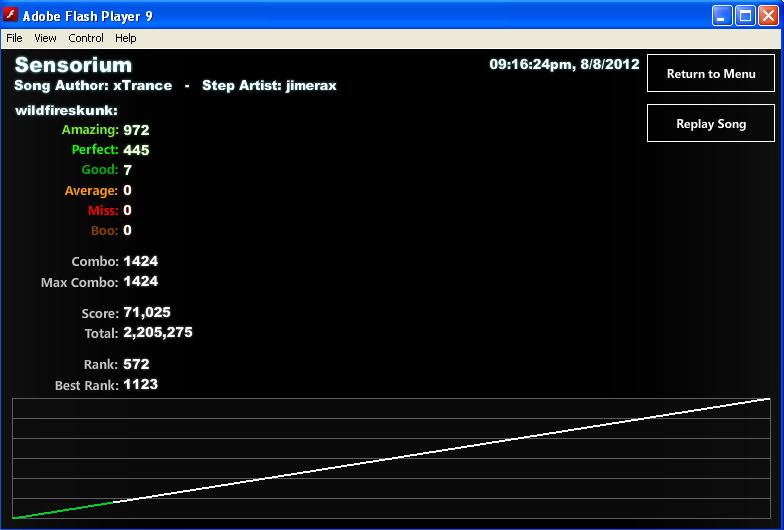Open the Control menu

86,38
